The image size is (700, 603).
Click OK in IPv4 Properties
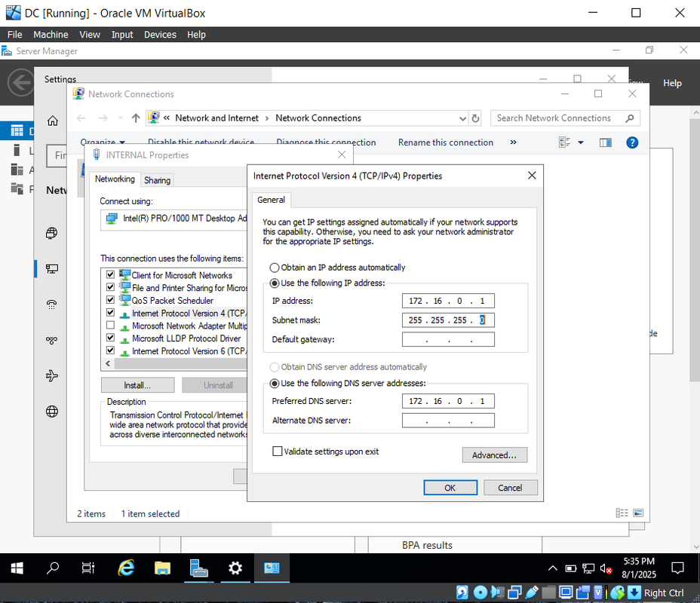[450, 488]
